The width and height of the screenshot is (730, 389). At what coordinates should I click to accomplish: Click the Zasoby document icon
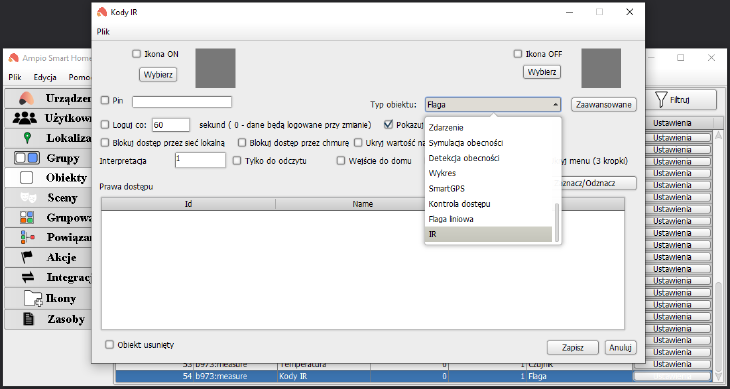pyautogui.click(x=29, y=319)
